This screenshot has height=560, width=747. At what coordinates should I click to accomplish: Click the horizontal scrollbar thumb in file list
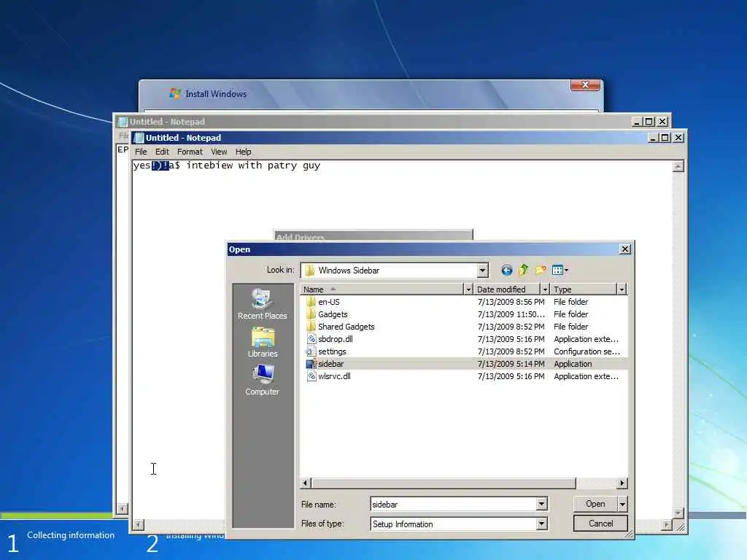click(444, 483)
